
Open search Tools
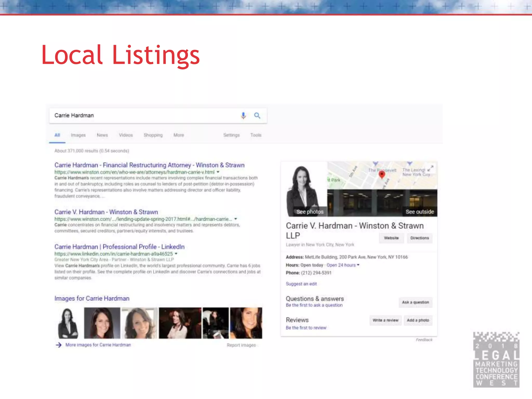point(256,135)
